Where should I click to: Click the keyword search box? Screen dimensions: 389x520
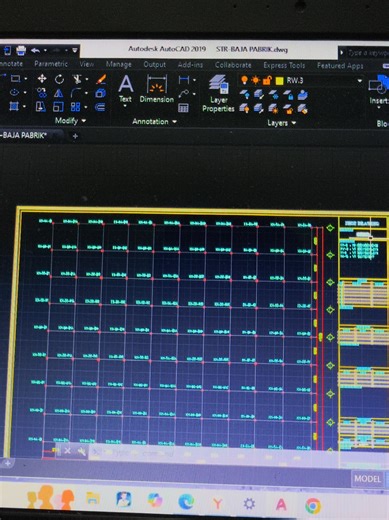(x=368, y=53)
